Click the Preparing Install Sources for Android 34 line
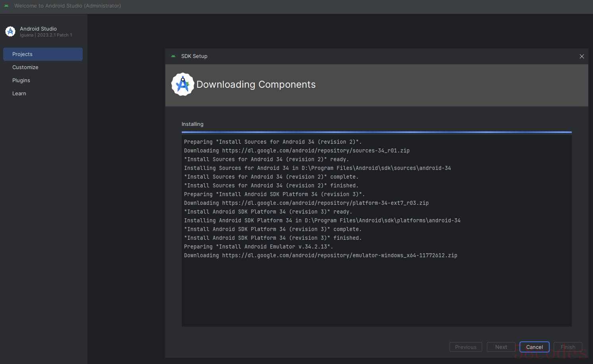 pyautogui.click(x=273, y=142)
